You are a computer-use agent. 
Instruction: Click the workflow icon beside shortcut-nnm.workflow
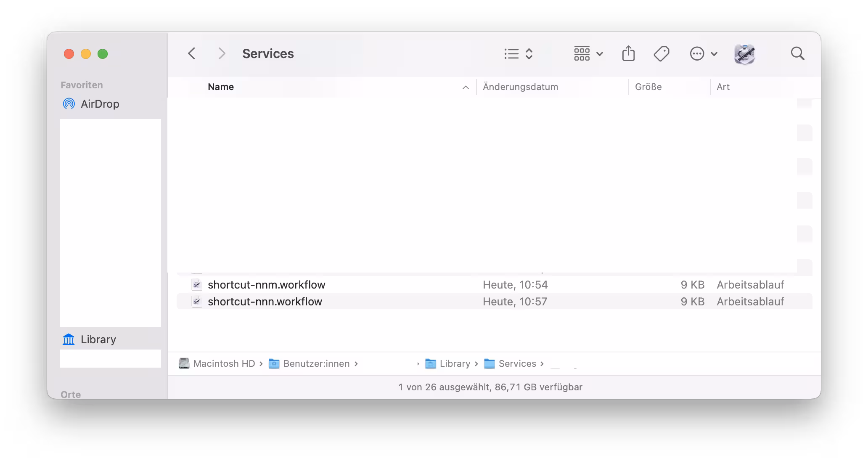(x=197, y=285)
